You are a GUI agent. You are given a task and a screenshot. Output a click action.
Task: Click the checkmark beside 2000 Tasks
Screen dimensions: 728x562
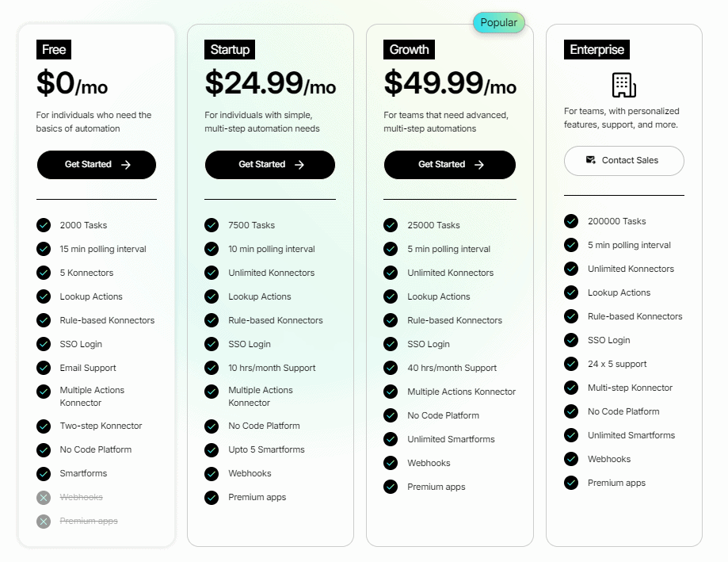pos(44,225)
